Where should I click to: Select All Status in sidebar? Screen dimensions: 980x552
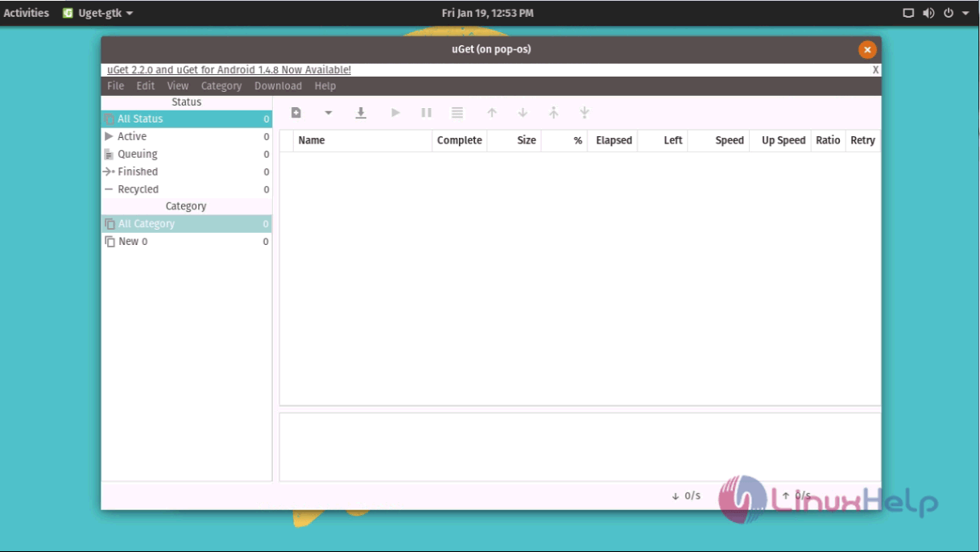[x=187, y=119]
